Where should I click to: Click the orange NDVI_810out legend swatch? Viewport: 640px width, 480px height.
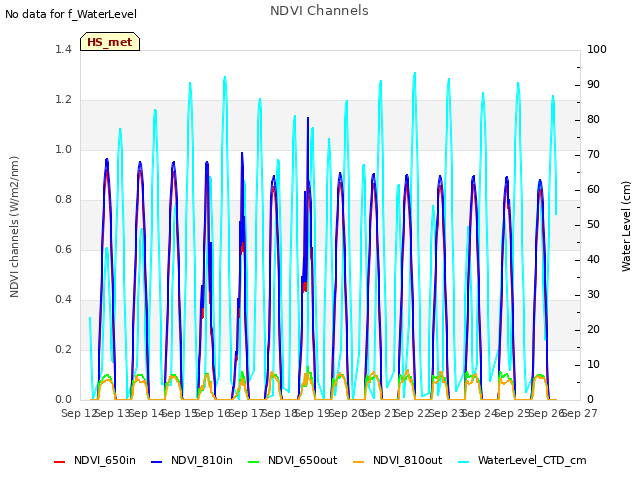pyautogui.click(x=359, y=462)
